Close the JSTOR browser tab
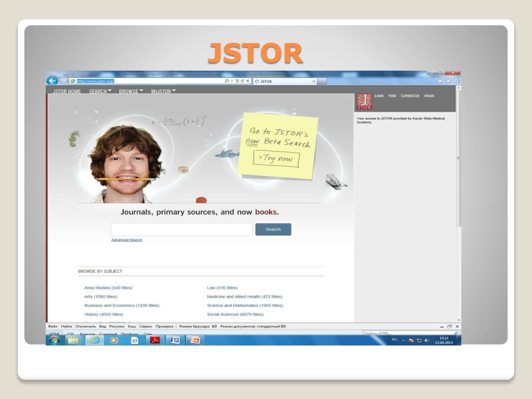 314,82
